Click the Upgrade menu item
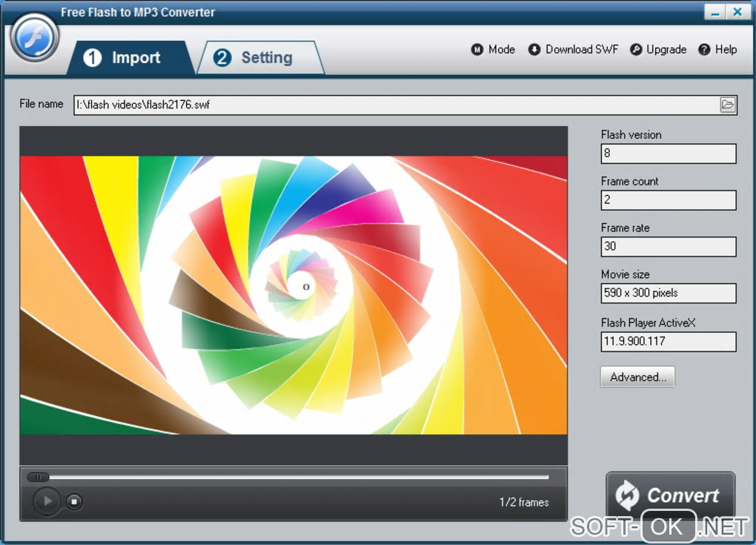The width and height of the screenshot is (756, 545). 658,49
